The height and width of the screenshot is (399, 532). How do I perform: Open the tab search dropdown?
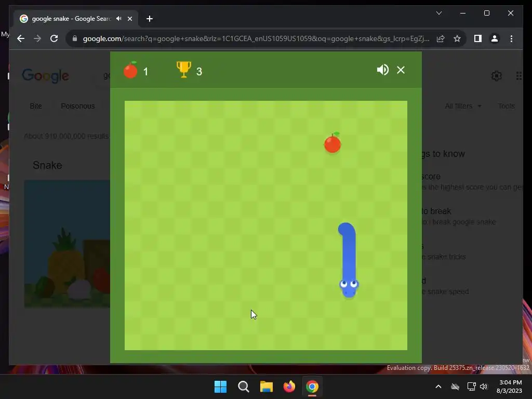[x=438, y=13]
